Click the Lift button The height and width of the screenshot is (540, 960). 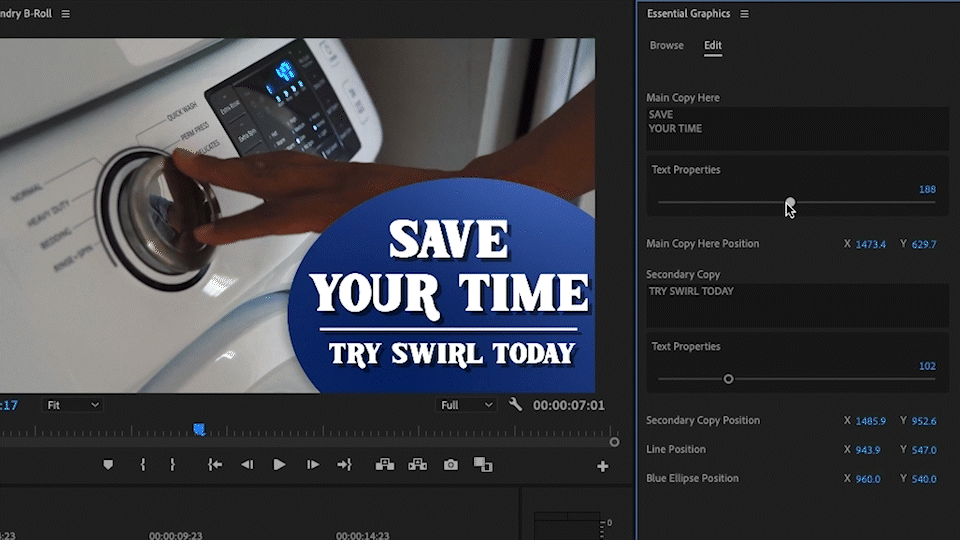click(x=385, y=465)
